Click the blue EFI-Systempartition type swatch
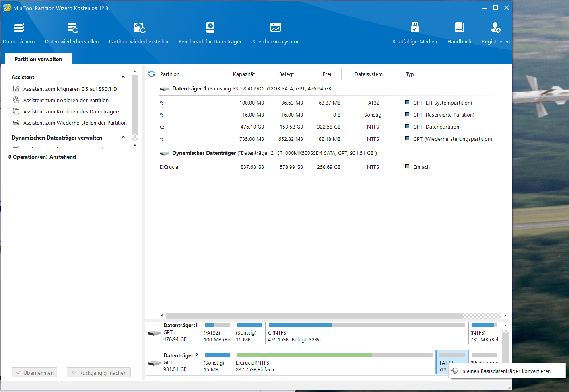The width and height of the screenshot is (569, 392). tap(407, 102)
